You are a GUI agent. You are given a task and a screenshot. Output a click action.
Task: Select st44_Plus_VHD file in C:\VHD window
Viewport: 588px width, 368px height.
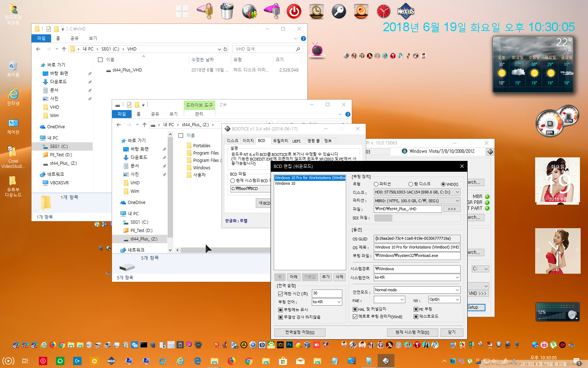pos(127,70)
